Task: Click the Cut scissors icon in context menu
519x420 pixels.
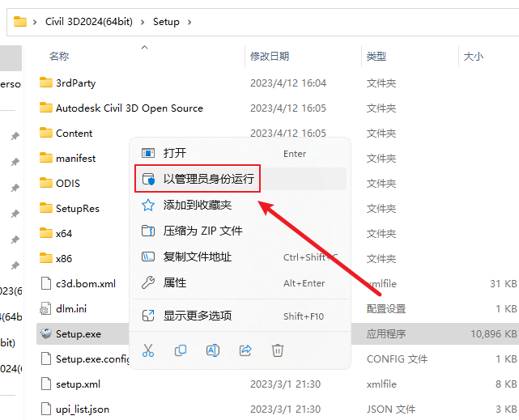Action: point(148,350)
